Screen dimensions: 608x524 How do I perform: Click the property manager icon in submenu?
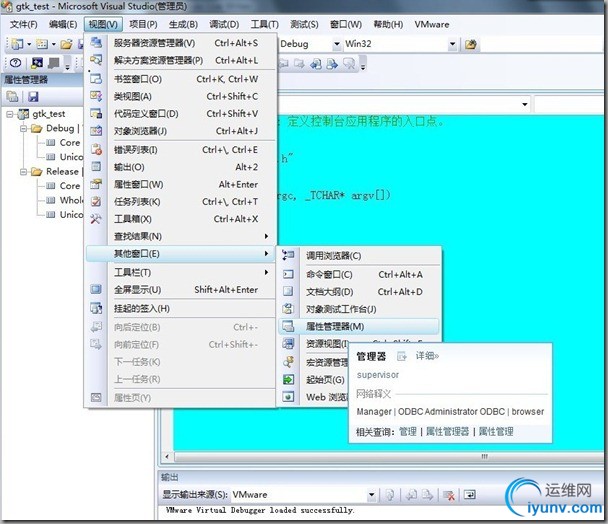coord(288,327)
